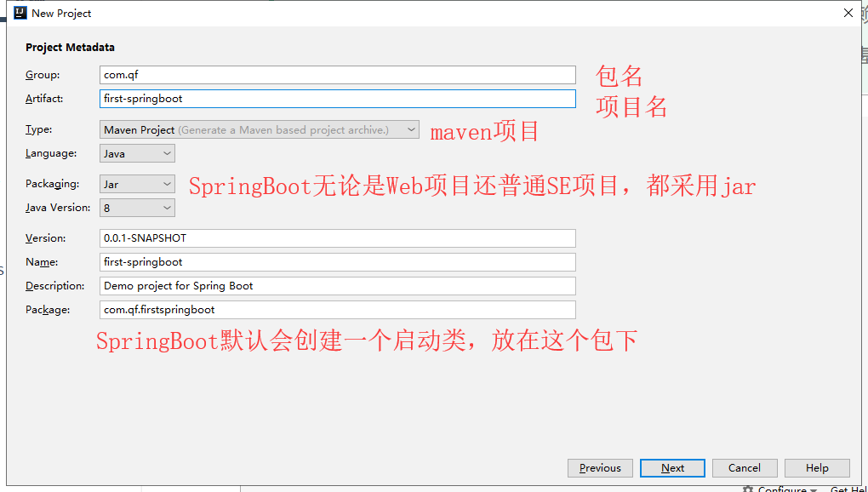Click the Artifact field containing first-springboot
868x492 pixels.
click(338, 99)
